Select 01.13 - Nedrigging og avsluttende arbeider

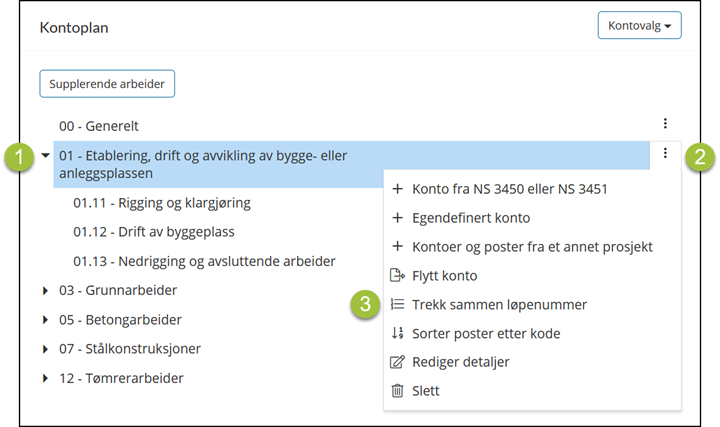[x=204, y=261]
